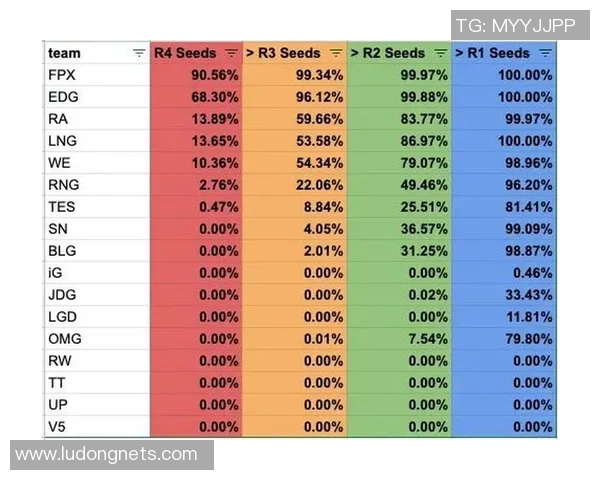Screen dimensions: 600x480
Task: Select OMG's 7.54% R2 cell
Action: (x=400, y=339)
